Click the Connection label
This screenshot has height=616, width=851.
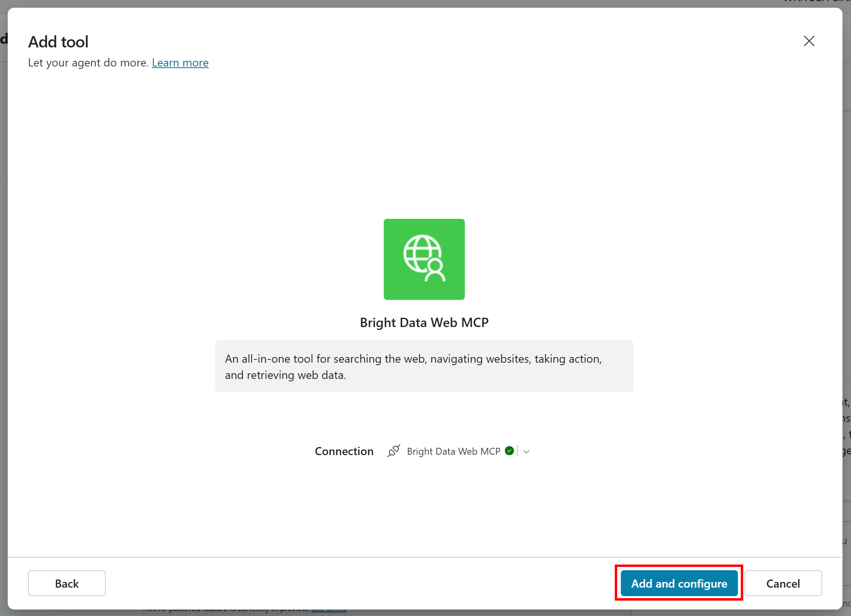[344, 451]
